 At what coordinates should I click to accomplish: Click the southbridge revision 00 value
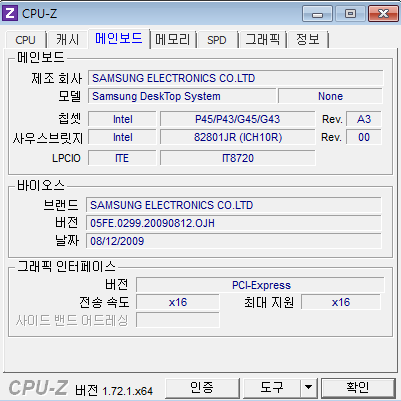pos(364,137)
